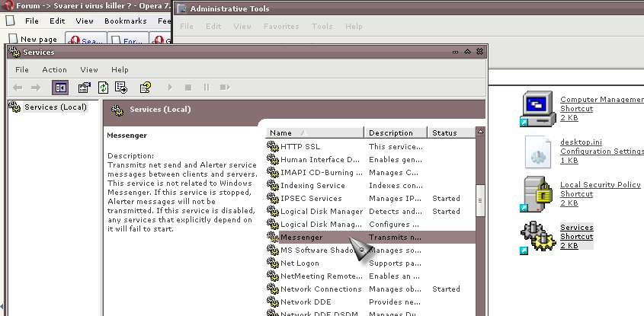Open Tools menu in Administrative Tools window
Screen dimensions: 644x316
[322, 26]
